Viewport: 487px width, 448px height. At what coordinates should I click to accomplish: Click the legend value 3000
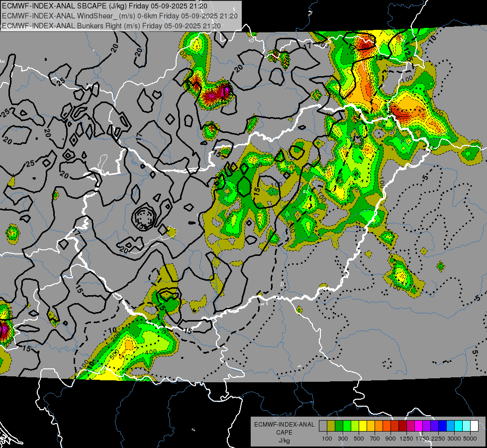454,439
